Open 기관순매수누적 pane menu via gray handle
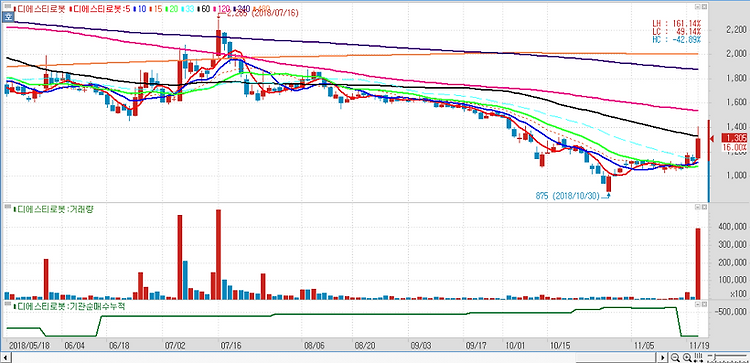Viewport: 750px width, 363px height. tap(8, 303)
